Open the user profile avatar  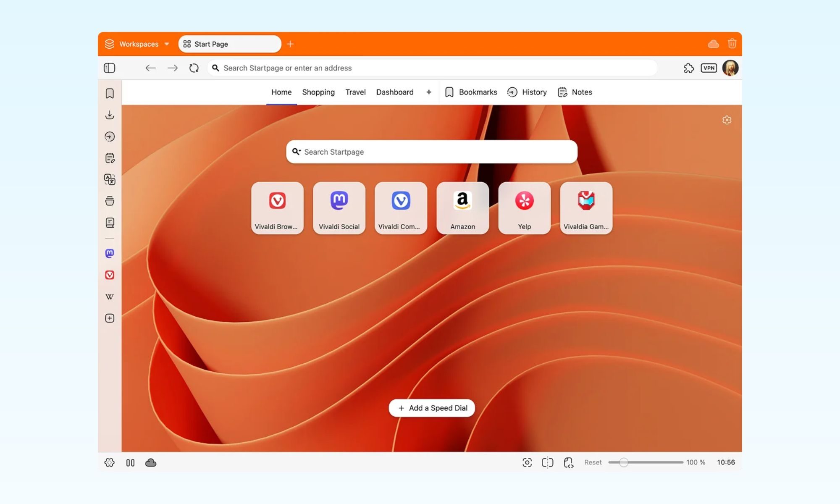pos(730,68)
